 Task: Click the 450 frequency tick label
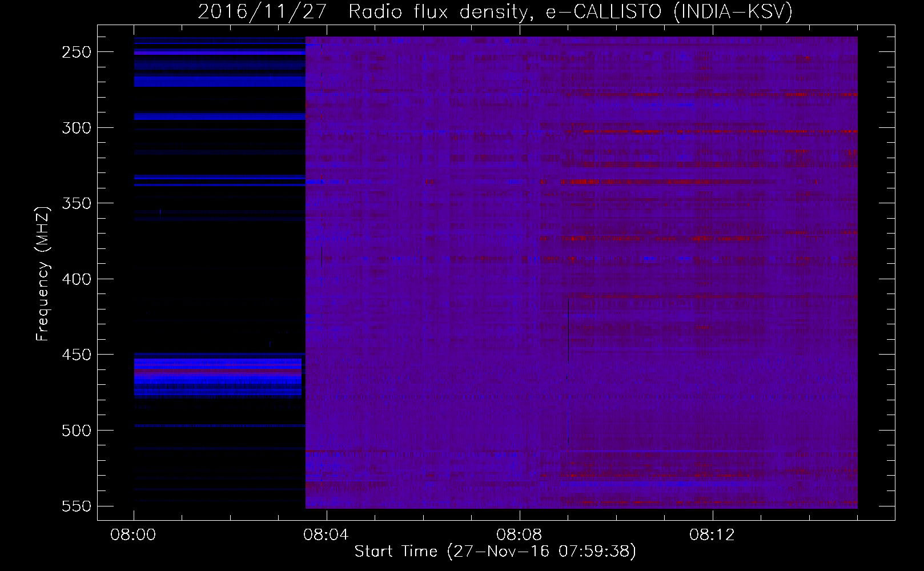pyautogui.click(x=77, y=355)
